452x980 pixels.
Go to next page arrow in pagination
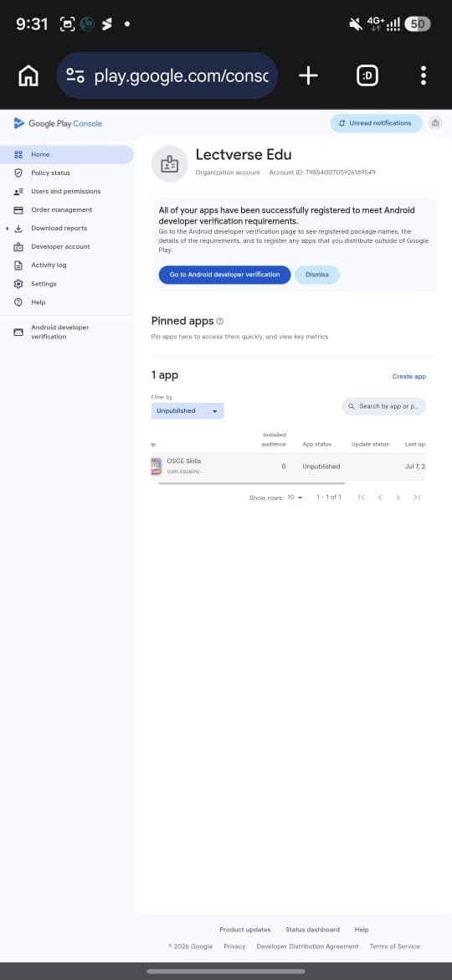398,498
